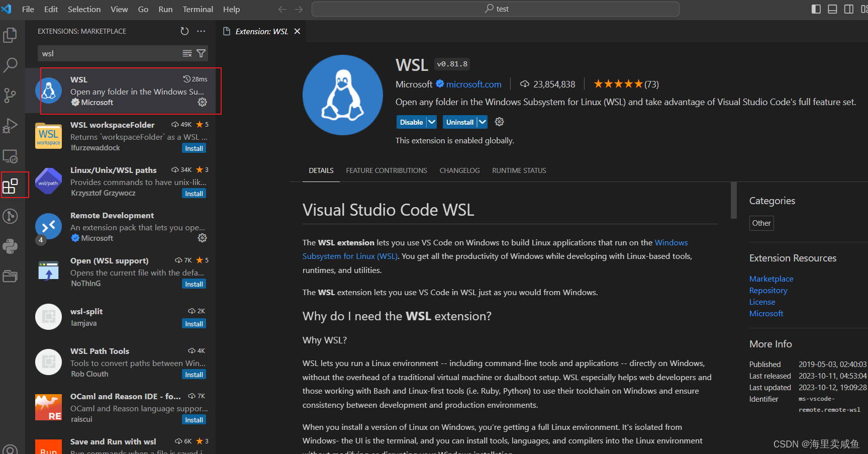Screen dimensions: 868x454
Task: Open the WSL extension's manage gear
Action: point(202,102)
